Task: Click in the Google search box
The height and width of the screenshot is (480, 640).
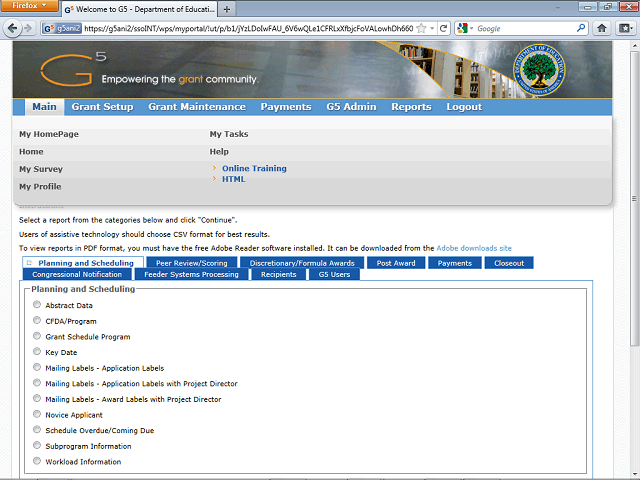Action: tap(524, 28)
